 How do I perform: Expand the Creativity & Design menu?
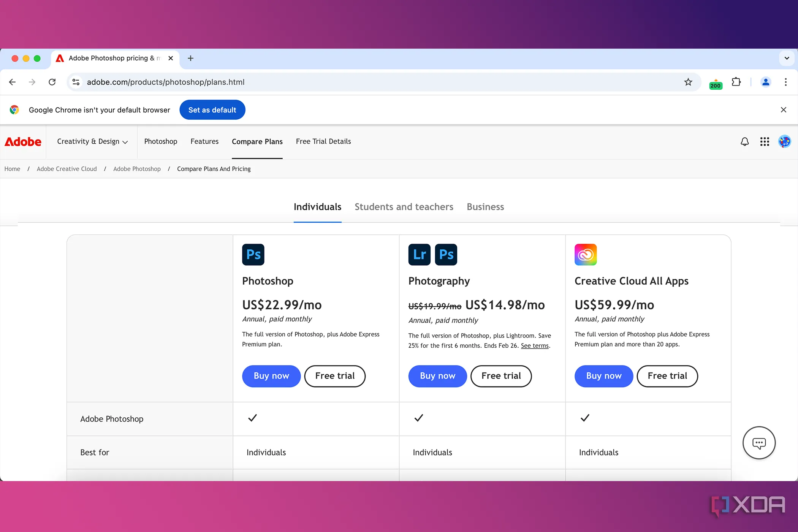92,141
